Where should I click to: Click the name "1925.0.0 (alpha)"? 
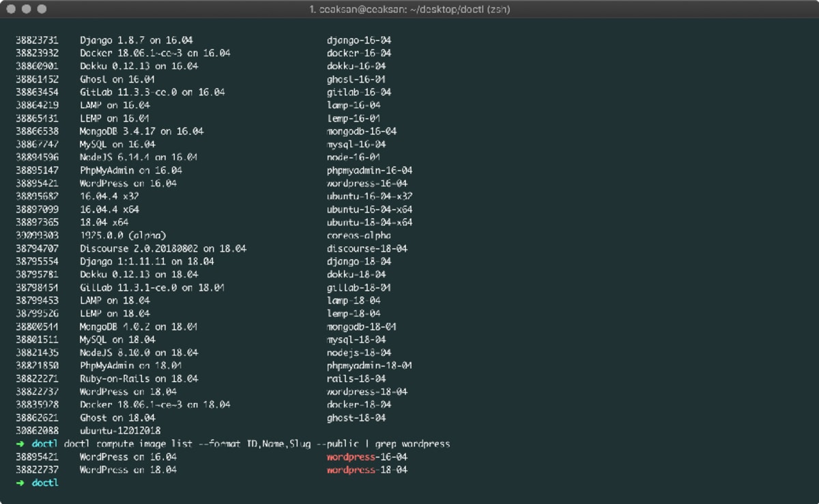123,235
